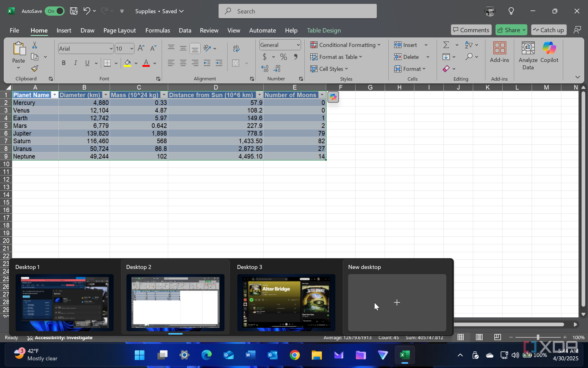588x368 pixels.
Task: Click the floating Copilot icon beside the table
Action: (333, 97)
